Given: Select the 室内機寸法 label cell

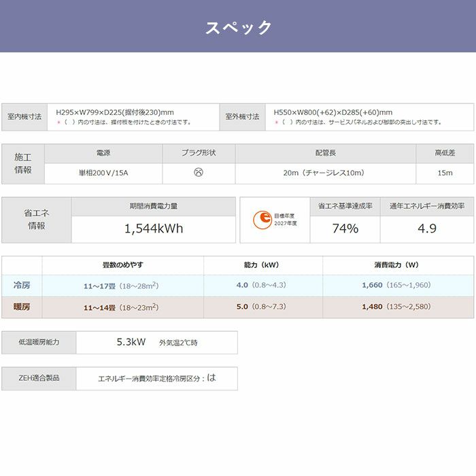Looking at the screenshot, I should [24, 117].
